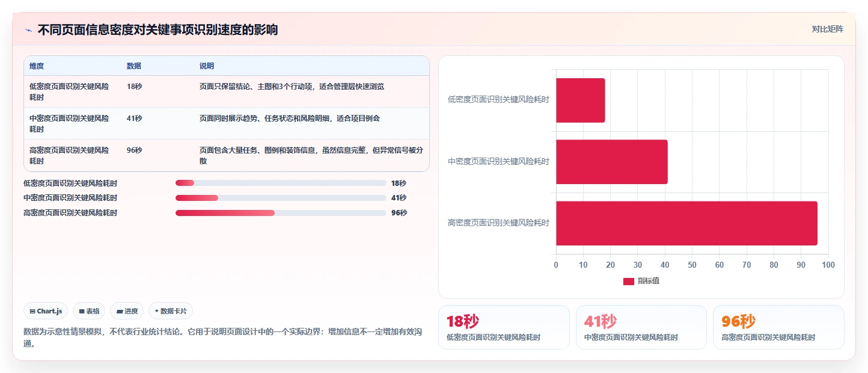Viewport: 868px width, 373px height.
Task: Select the 进度 chip
Action: pos(127,311)
